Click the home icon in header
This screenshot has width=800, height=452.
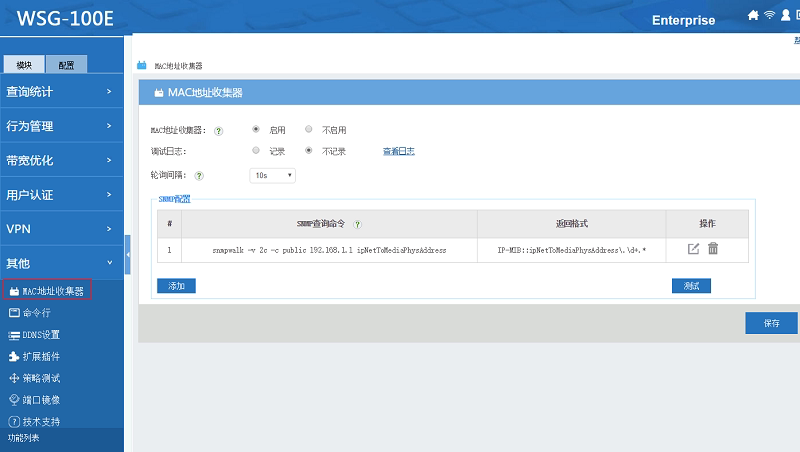753,15
